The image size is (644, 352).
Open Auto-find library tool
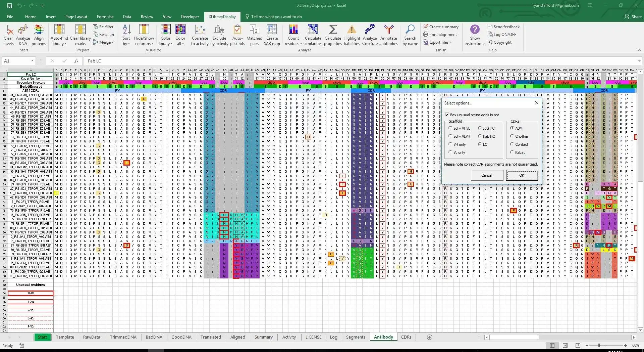tap(59, 35)
